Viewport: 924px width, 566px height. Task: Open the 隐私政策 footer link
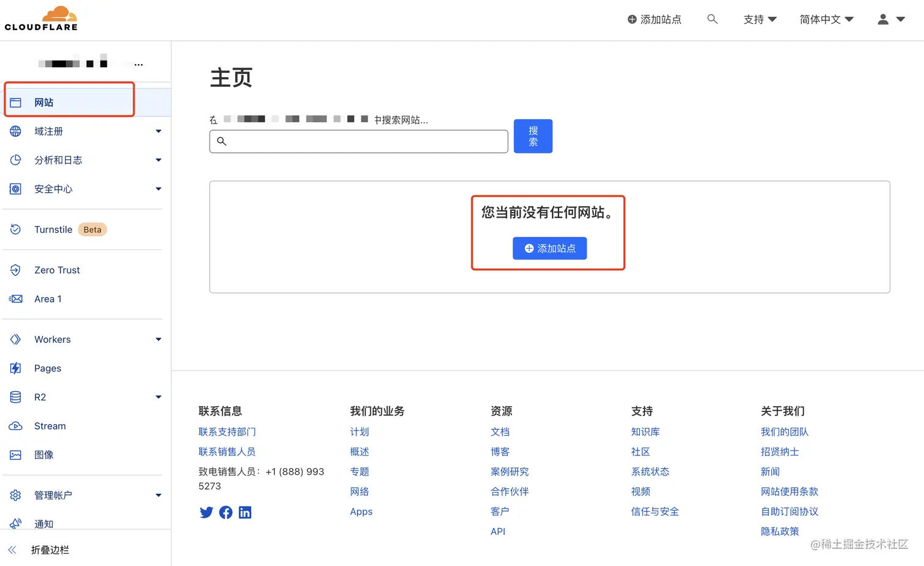(780, 531)
